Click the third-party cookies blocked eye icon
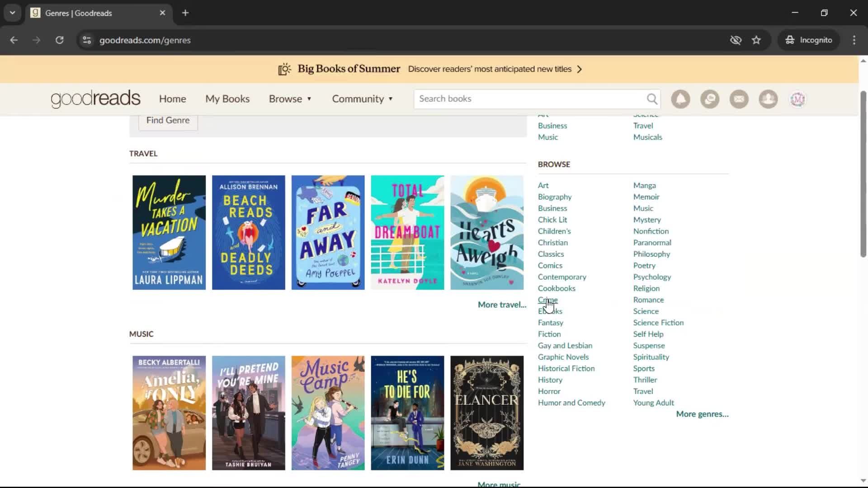The height and width of the screenshot is (488, 868). [x=736, y=40]
